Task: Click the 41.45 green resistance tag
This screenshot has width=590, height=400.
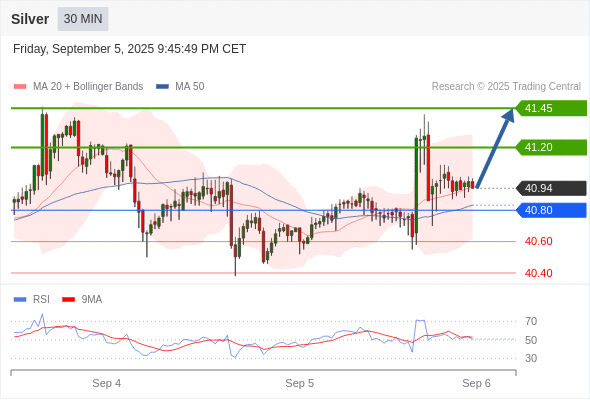Action: [x=551, y=108]
